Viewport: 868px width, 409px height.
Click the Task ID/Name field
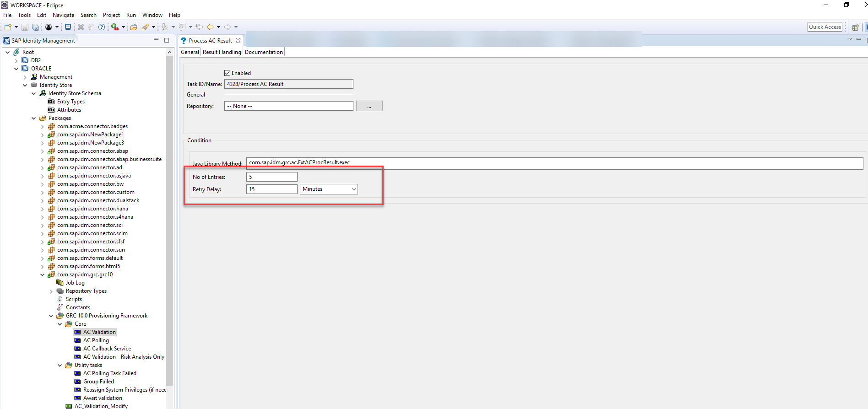click(x=288, y=84)
